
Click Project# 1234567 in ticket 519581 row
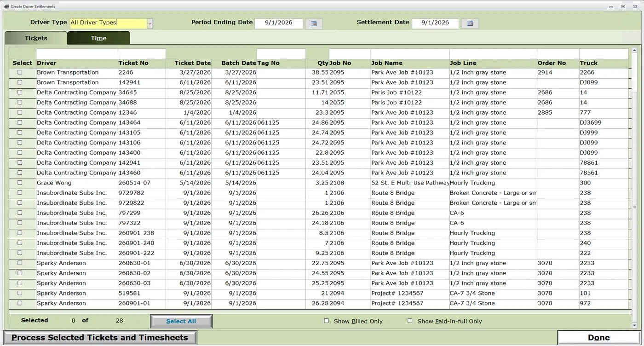click(x=410, y=293)
